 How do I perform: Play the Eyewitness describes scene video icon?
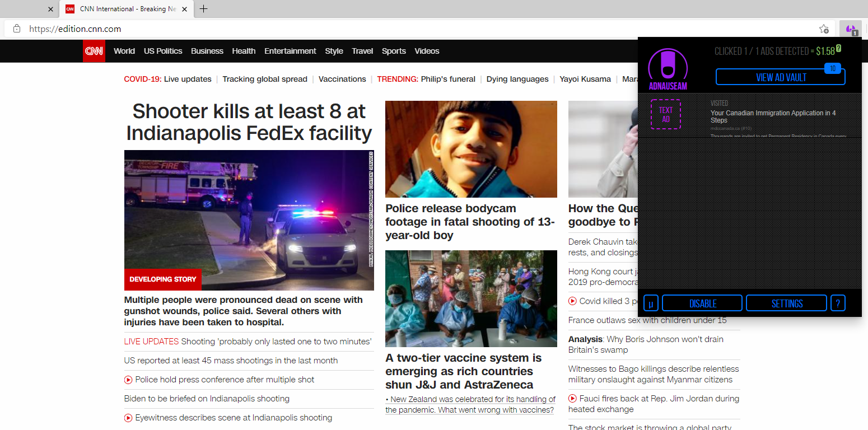click(x=128, y=418)
